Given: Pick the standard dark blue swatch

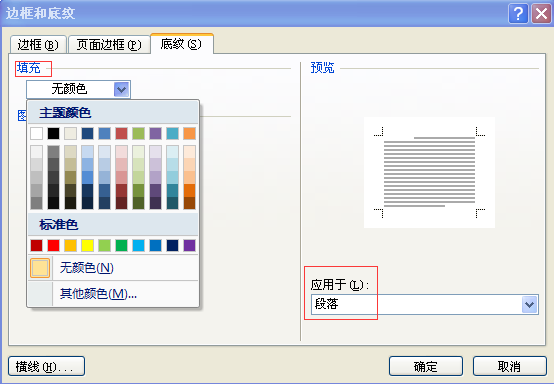Looking at the screenshot, I should coord(172,245).
